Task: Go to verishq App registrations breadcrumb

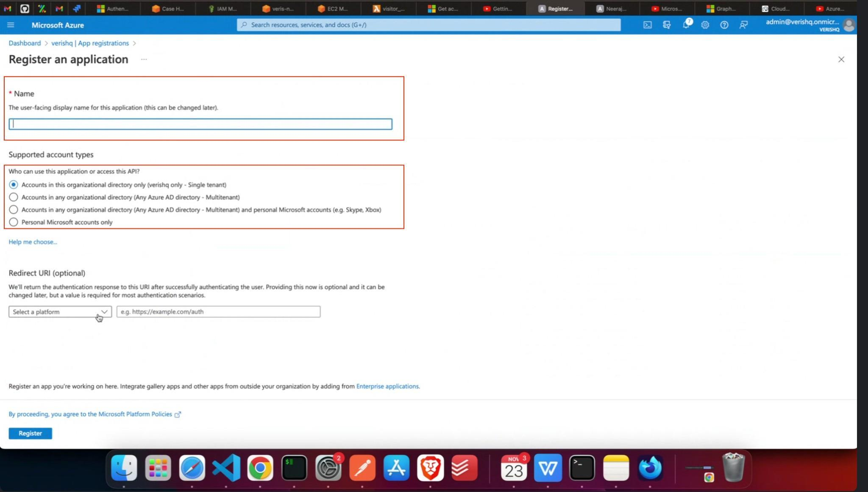Action: 90,43
